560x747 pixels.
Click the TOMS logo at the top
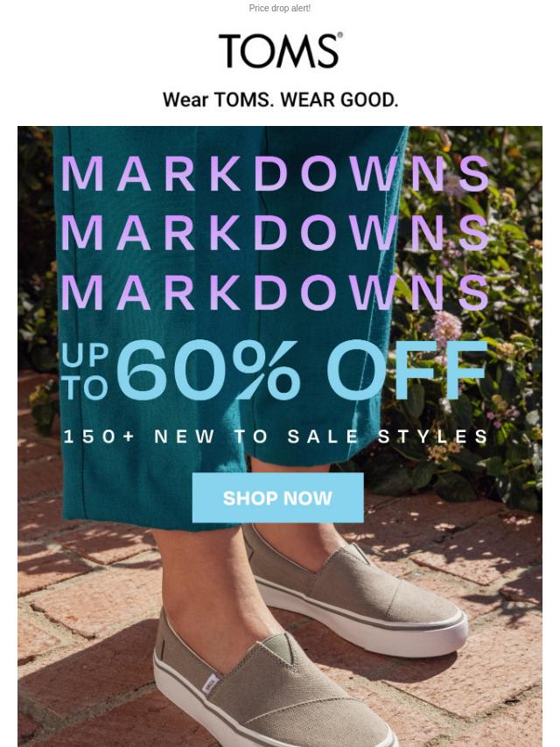click(280, 51)
